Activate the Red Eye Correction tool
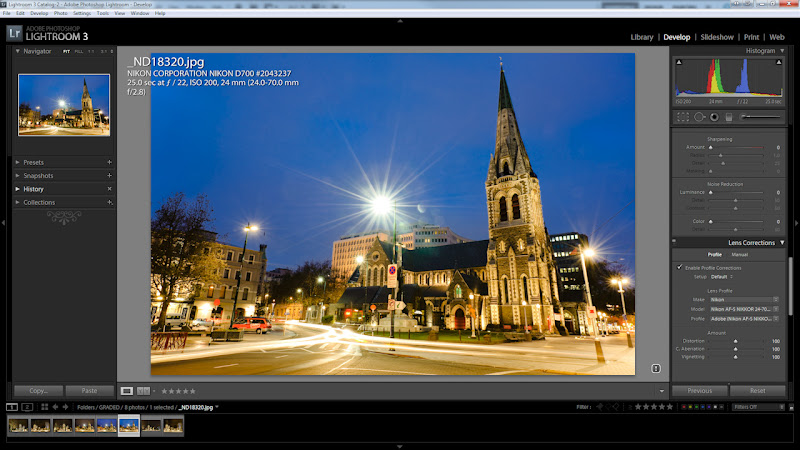The image size is (800, 450). coord(713,117)
